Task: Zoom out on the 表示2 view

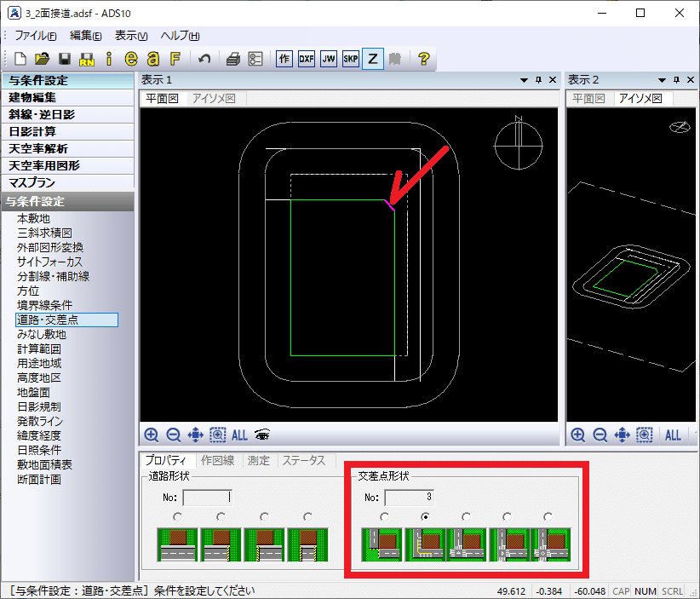Action: coord(600,435)
